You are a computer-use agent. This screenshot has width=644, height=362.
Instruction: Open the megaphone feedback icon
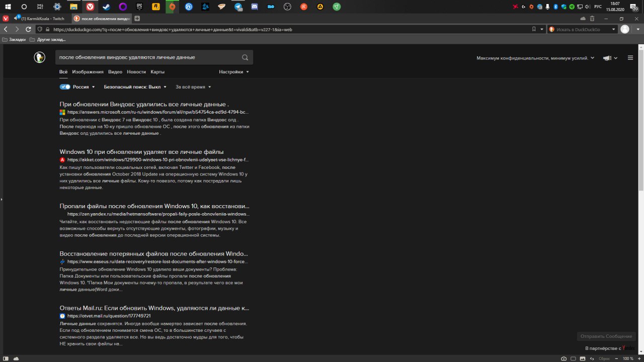pyautogui.click(x=607, y=58)
